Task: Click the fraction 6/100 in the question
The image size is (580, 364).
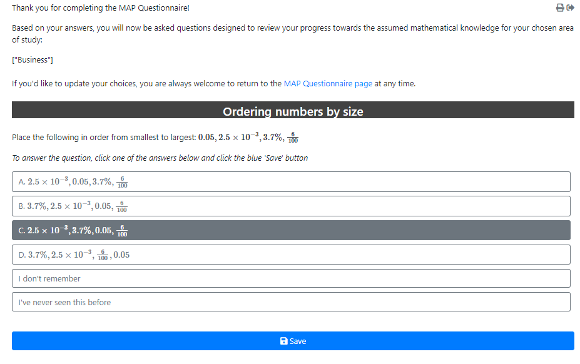Action: click(x=293, y=138)
